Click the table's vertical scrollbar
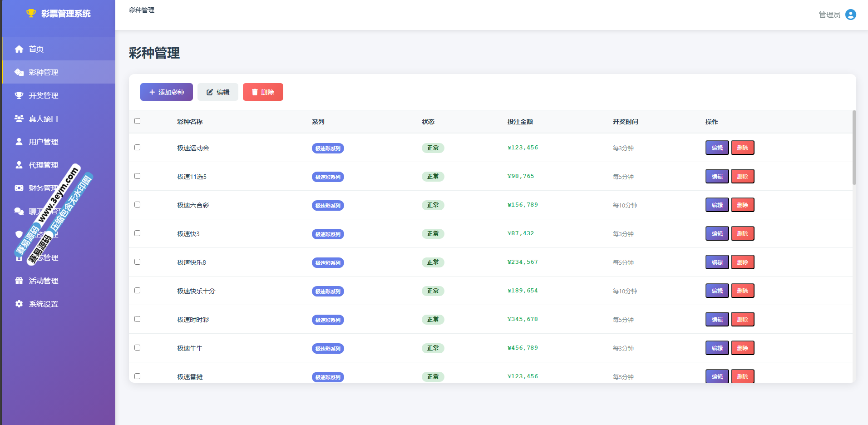The image size is (868, 425). click(854, 148)
